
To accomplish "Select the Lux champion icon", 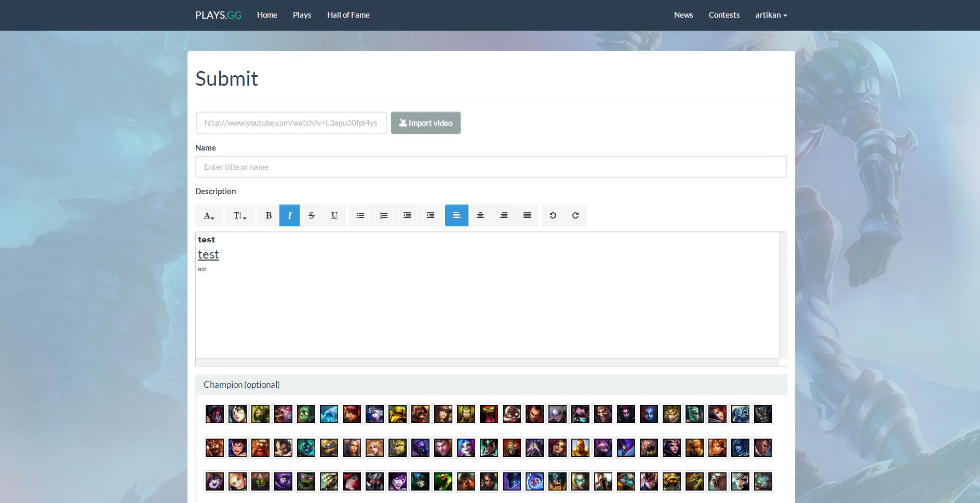I will click(237, 482).
